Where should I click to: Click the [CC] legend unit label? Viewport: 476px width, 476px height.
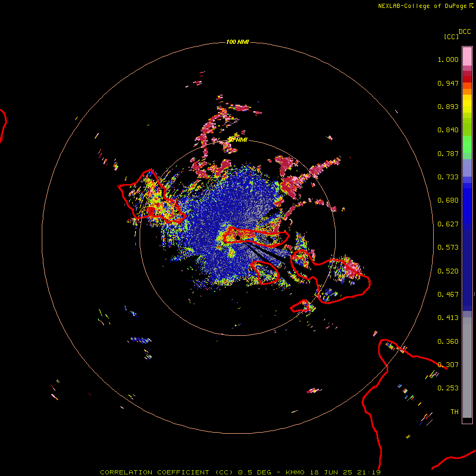pyautogui.click(x=451, y=36)
